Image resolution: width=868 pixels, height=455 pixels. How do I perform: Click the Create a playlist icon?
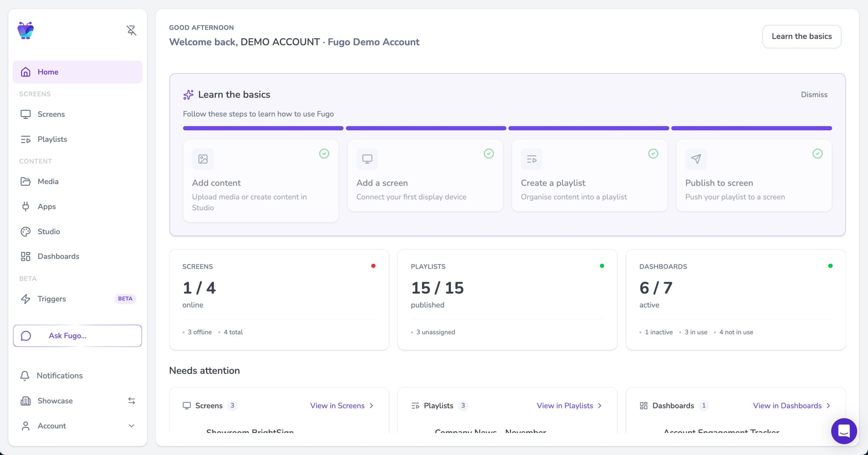[x=531, y=159]
